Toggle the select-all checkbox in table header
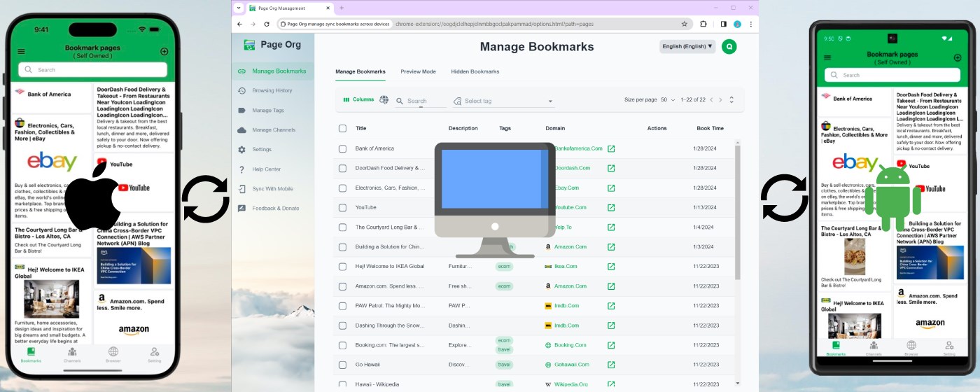This screenshot has width=980, height=392. pyautogui.click(x=342, y=128)
